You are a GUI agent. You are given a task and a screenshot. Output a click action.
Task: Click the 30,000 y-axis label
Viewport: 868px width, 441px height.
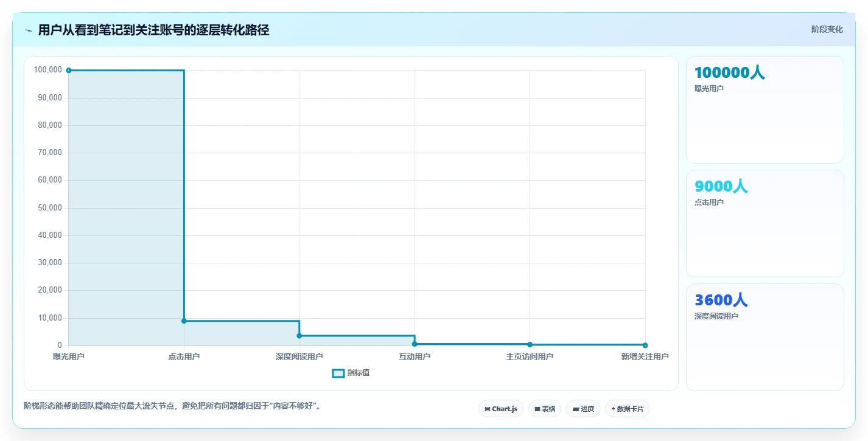click(50, 263)
